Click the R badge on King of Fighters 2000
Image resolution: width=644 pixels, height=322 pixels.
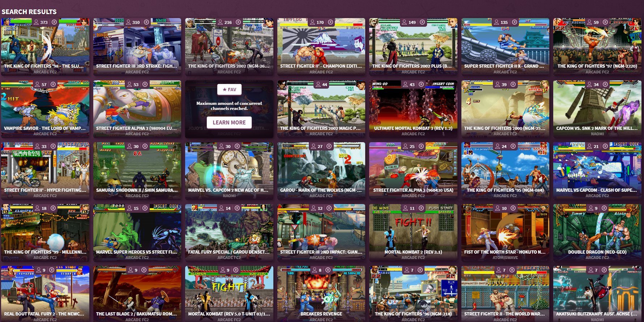pyautogui.click(x=513, y=84)
